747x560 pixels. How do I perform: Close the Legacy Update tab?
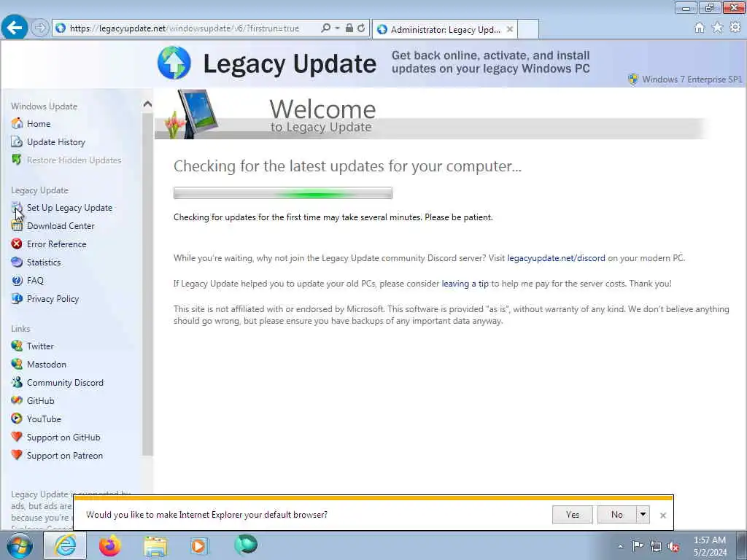(510, 29)
